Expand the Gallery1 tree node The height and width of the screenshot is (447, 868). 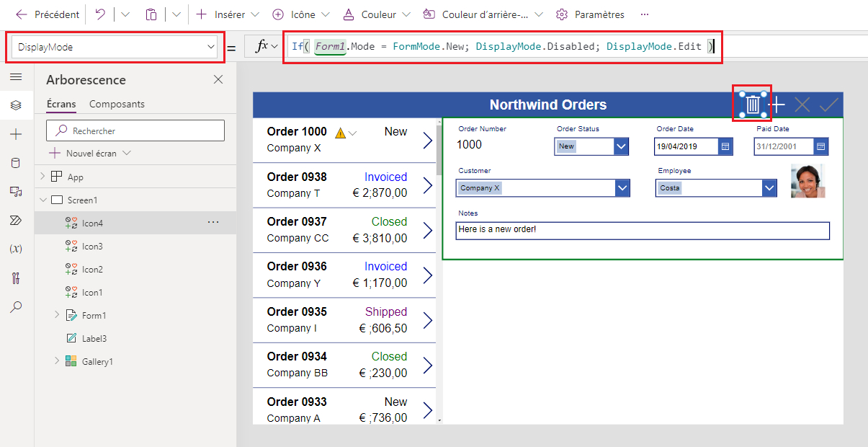(x=57, y=361)
